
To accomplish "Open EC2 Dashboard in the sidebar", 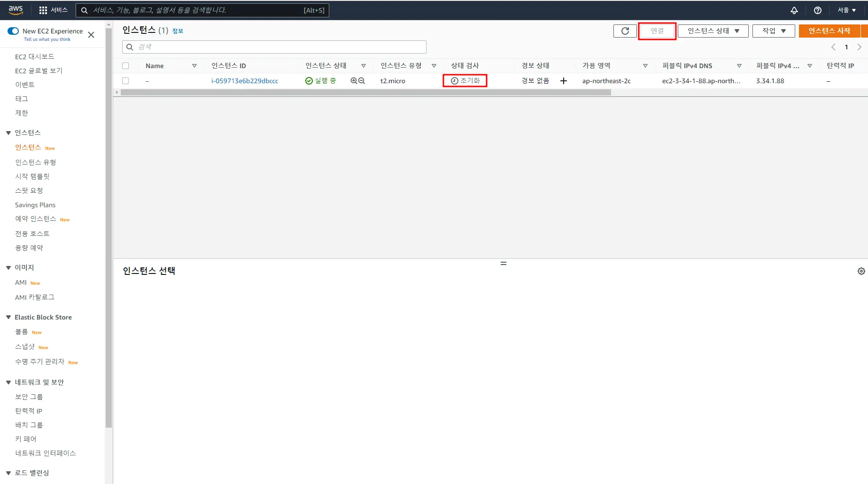I will (35, 56).
